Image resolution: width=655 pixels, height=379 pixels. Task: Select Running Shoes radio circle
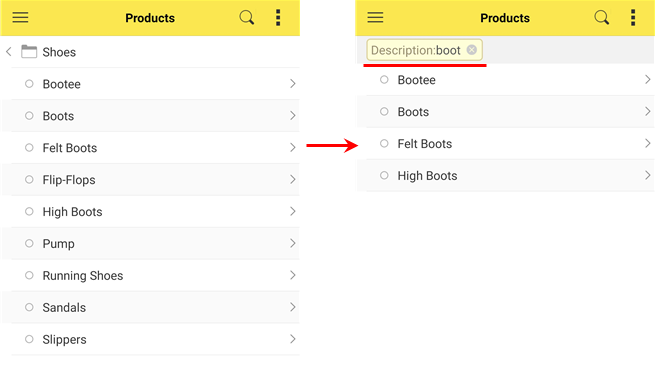(29, 275)
